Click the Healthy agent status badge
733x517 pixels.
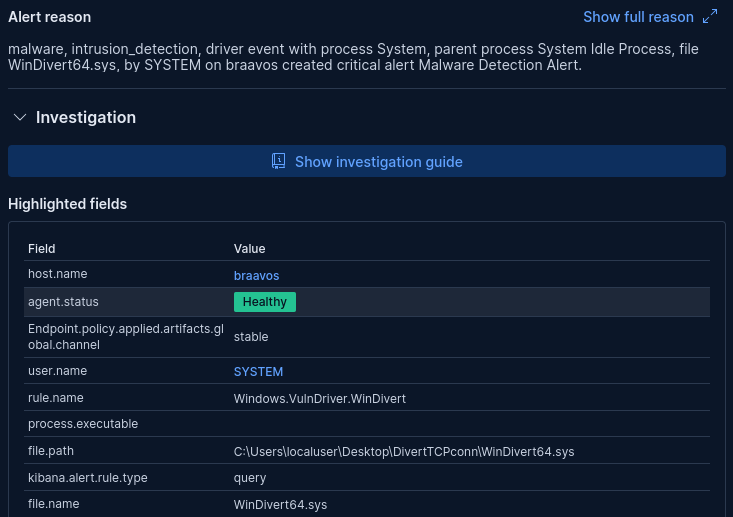(x=265, y=302)
